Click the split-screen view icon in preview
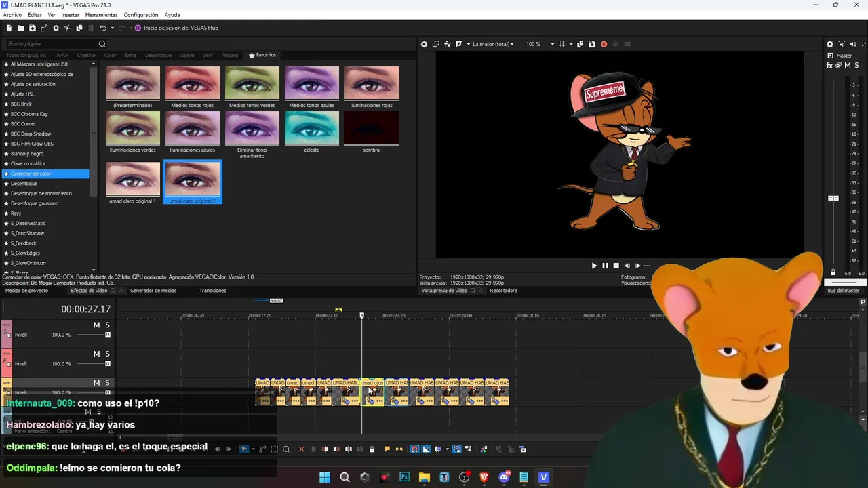 (x=459, y=44)
